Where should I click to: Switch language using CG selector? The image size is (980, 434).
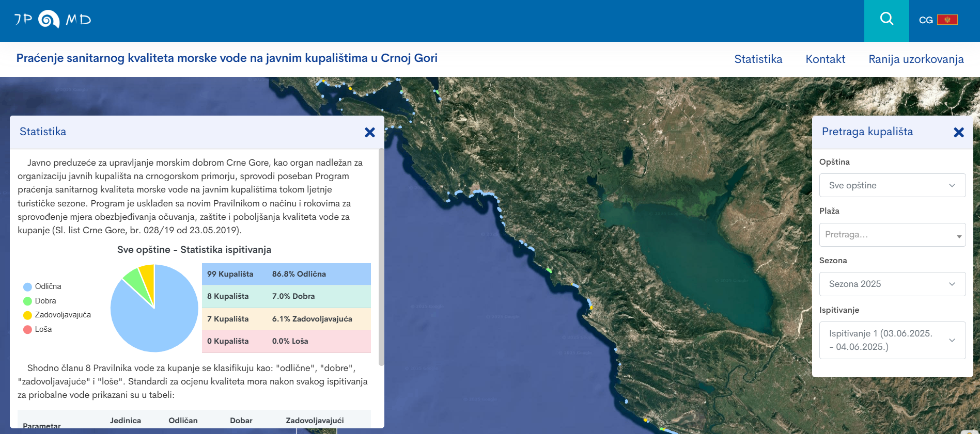coord(925,20)
